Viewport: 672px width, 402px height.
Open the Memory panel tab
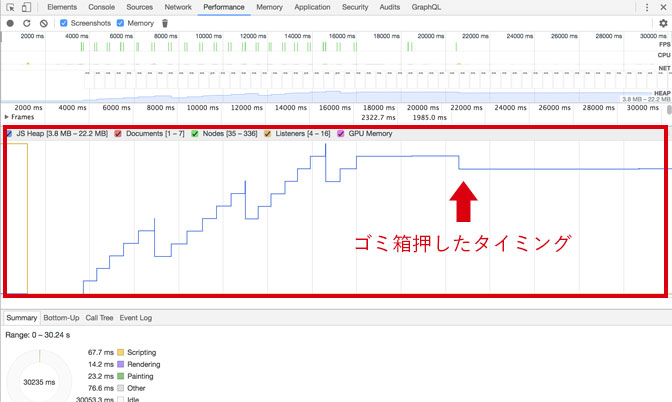click(x=270, y=7)
